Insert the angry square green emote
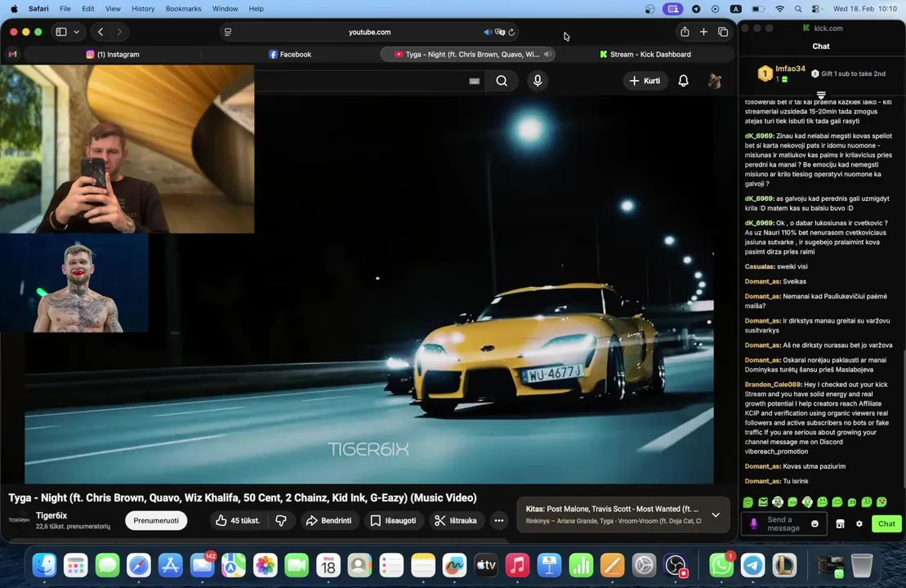 click(x=763, y=502)
